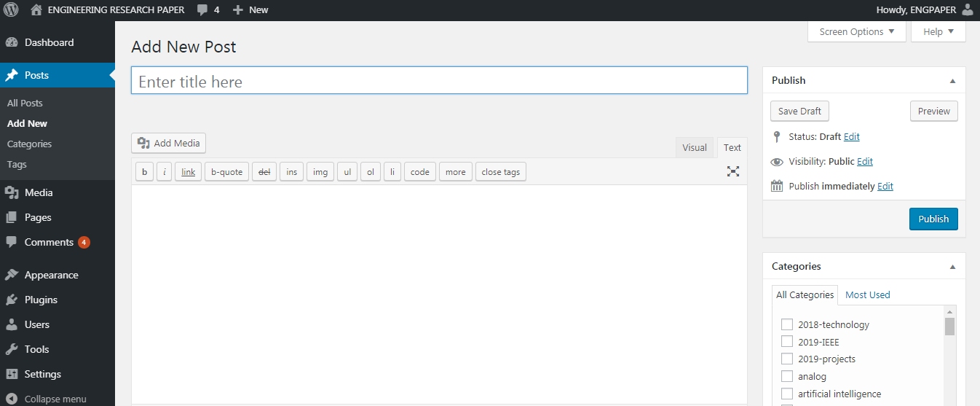
Task: Check the 2018-technology category
Action: tap(786, 324)
